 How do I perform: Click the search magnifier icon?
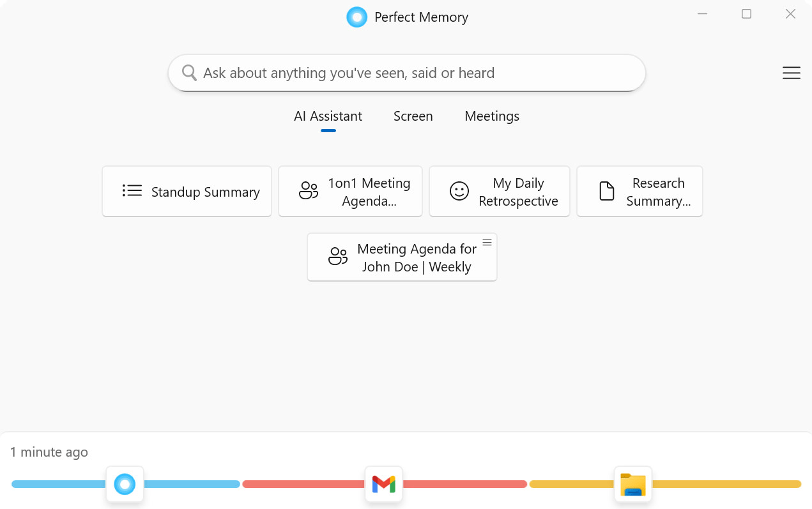(x=189, y=72)
